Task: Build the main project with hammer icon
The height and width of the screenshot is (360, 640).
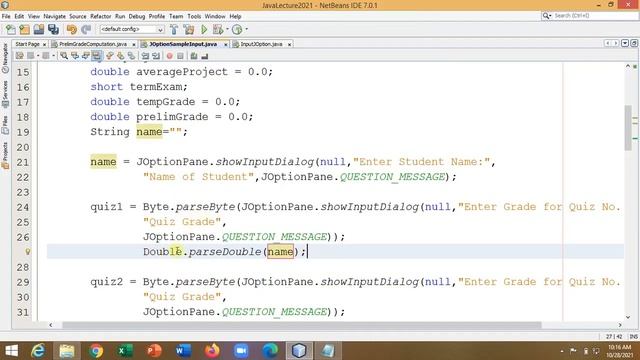Action: pyautogui.click(x=174, y=29)
